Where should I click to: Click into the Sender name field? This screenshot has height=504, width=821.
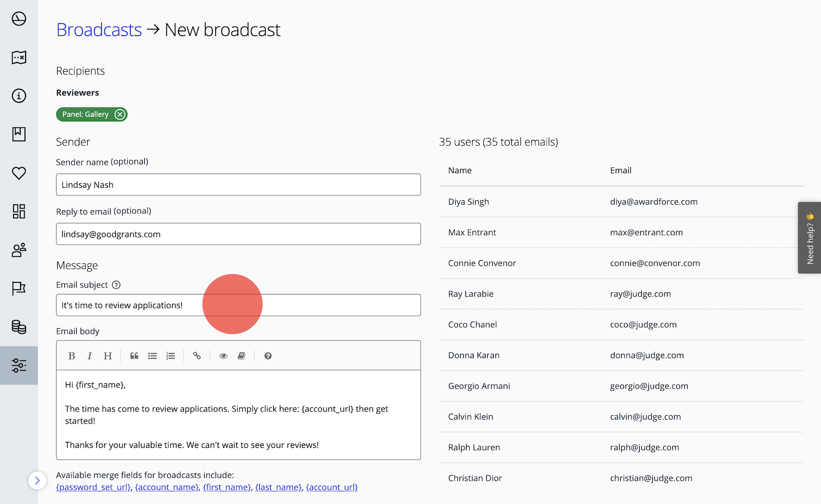pos(238,185)
